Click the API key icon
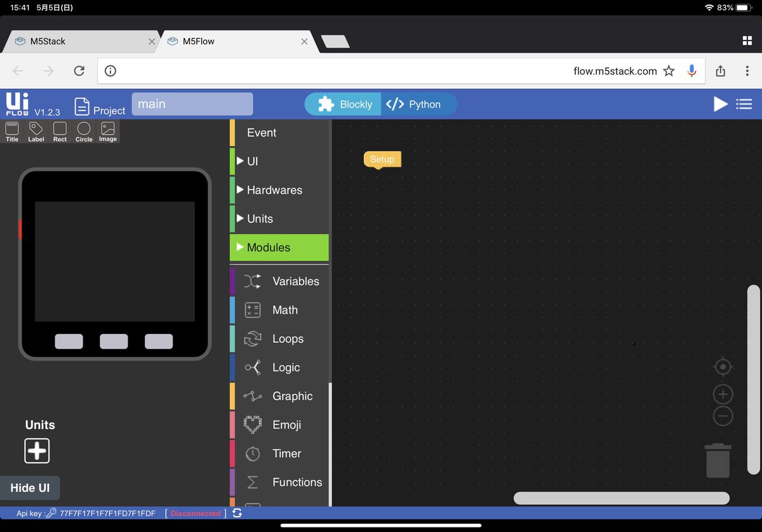762x532 pixels. tap(51, 513)
